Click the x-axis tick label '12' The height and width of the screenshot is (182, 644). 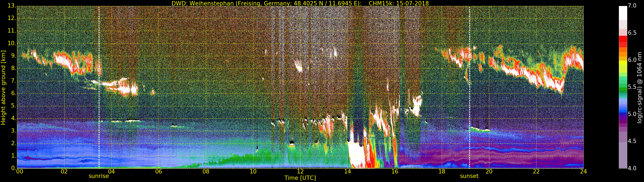(300, 172)
